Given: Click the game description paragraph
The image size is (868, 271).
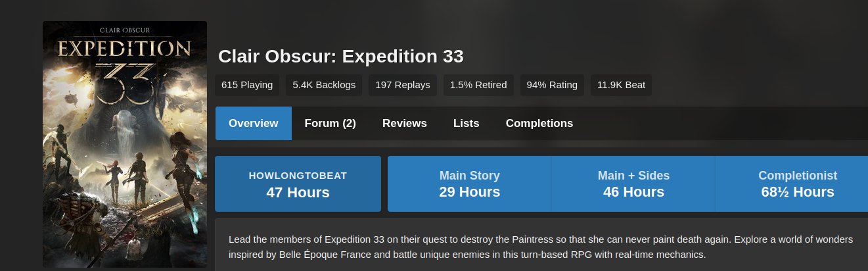Looking at the screenshot, I should click(x=540, y=246).
